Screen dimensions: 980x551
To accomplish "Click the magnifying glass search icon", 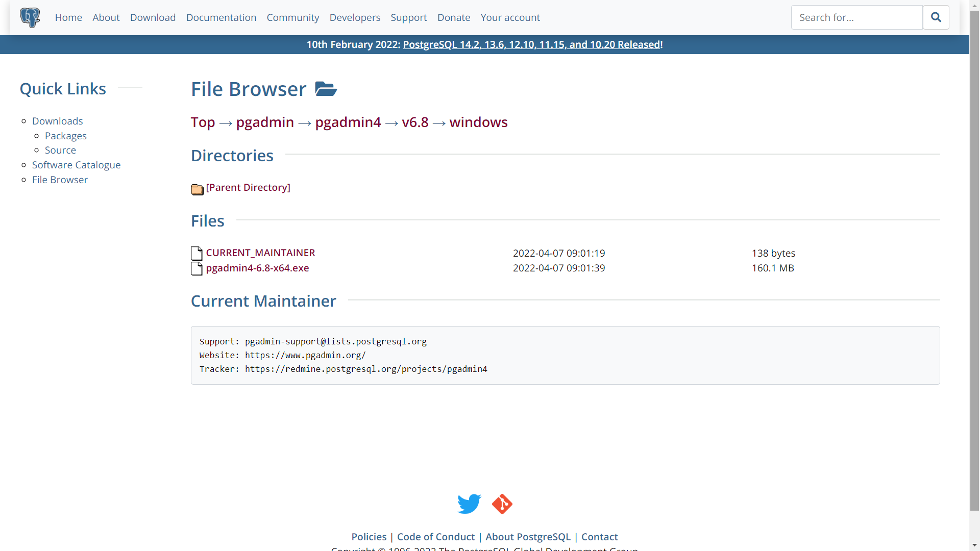I will [936, 17].
